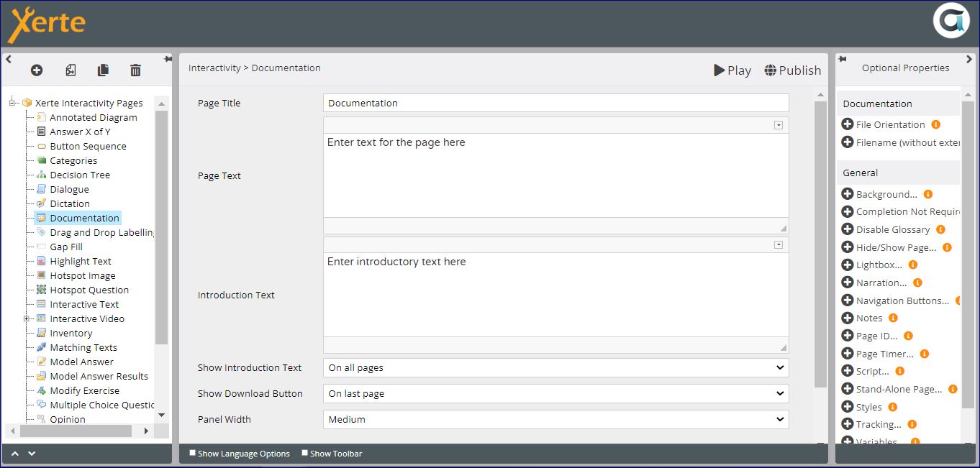Viewport: 980px width, 468px height.
Task: Select Hotspot Image in the page tree
Action: pyautogui.click(x=82, y=275)
